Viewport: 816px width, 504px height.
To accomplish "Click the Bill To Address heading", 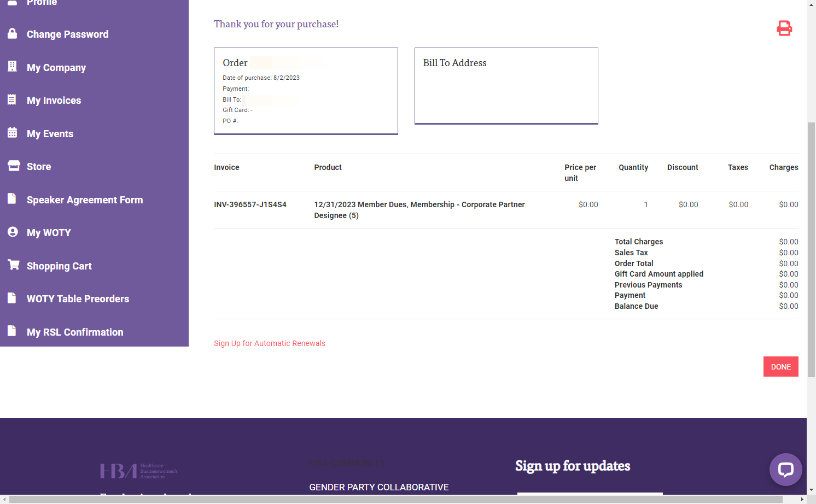I will (454, 63).
